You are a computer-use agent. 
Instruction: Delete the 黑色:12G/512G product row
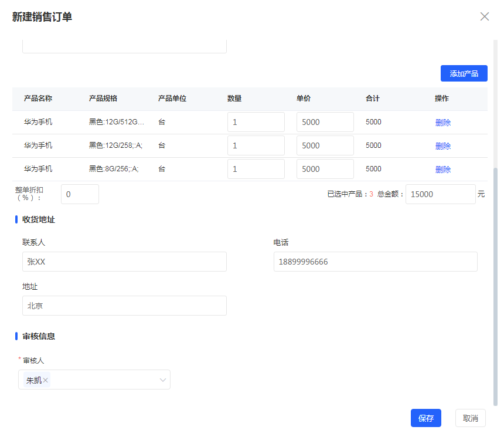click(443, 122)
